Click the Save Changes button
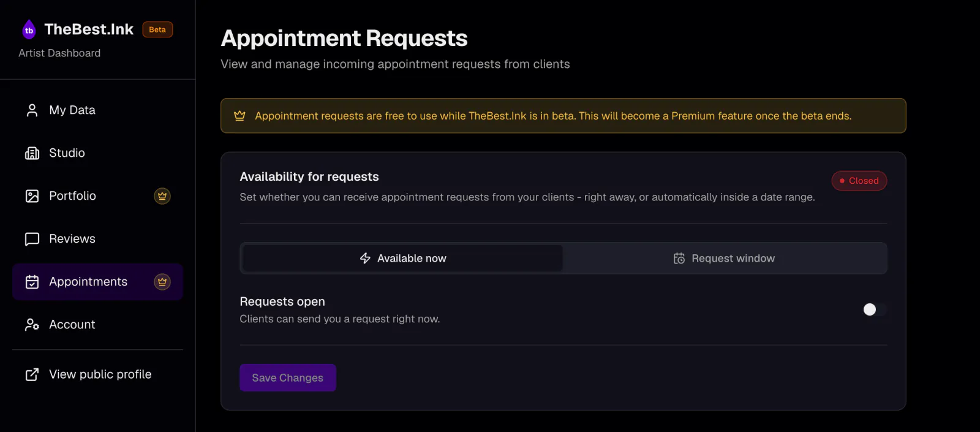 [x=288, y=378]
